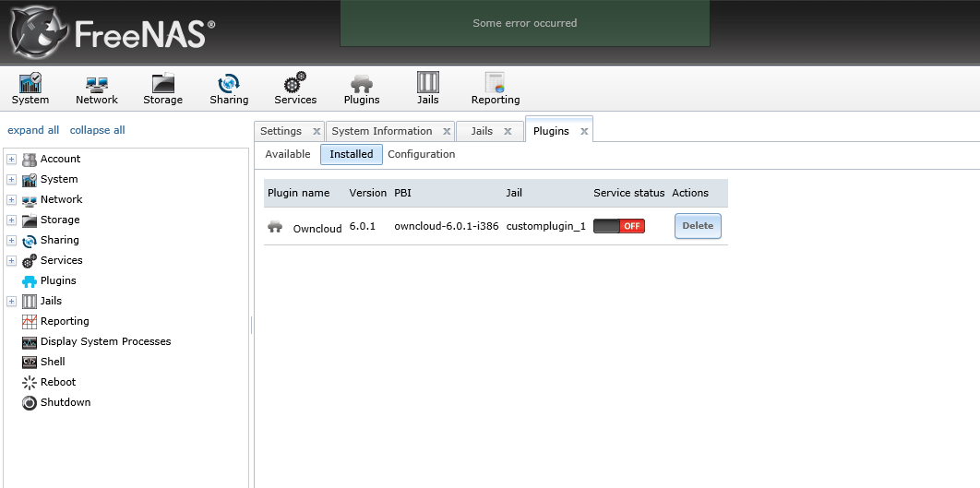Image resolution: width=980 pixels, height=488 pixels.
Task: Select Services icon in the sidebar tree
Action: pos(30,261)
